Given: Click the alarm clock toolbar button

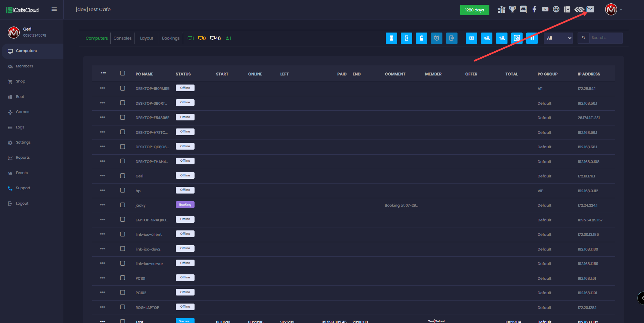Looking at the screenshot, I should 436,38.
